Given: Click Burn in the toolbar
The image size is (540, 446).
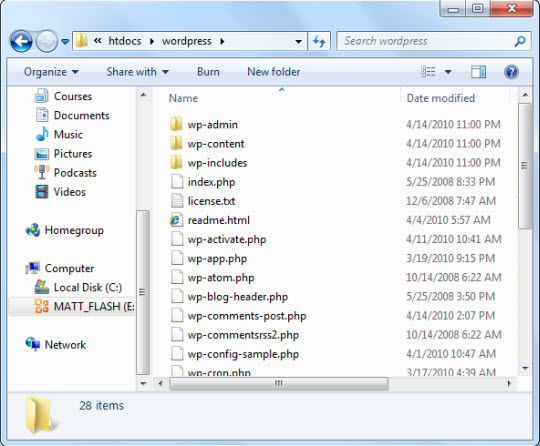Looking at the screenshot, I should 208,72.
